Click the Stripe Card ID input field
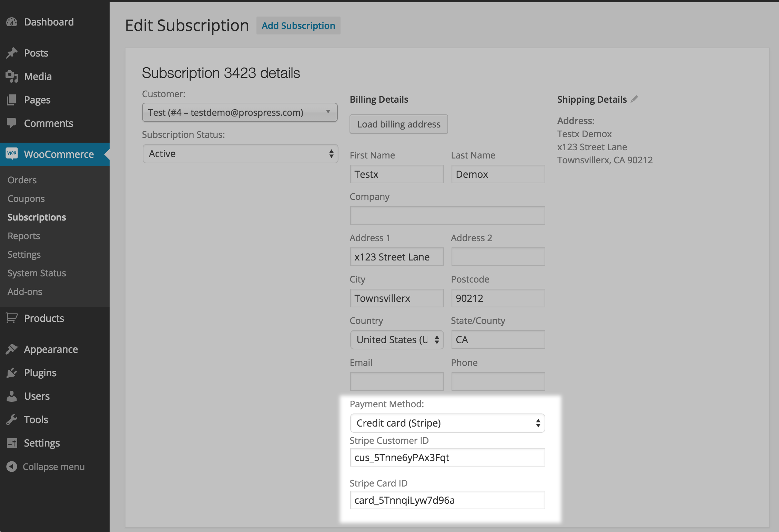 (x=446, y=500)
